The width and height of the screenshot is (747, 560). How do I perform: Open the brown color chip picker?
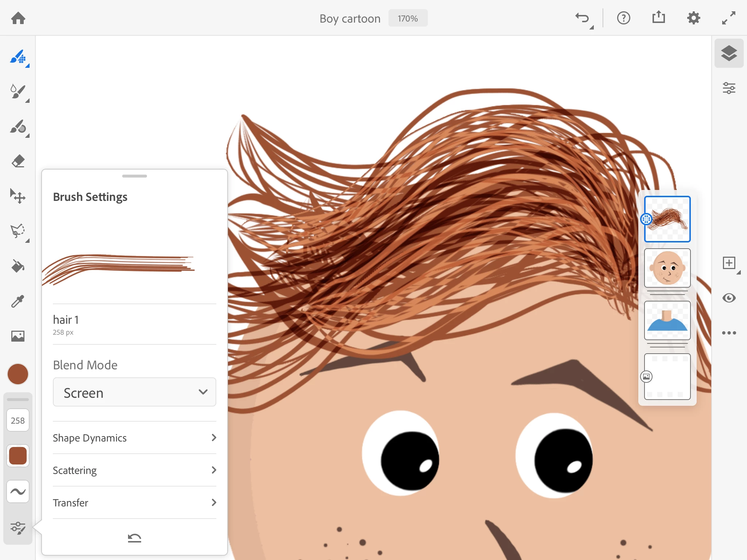point(18,374)
